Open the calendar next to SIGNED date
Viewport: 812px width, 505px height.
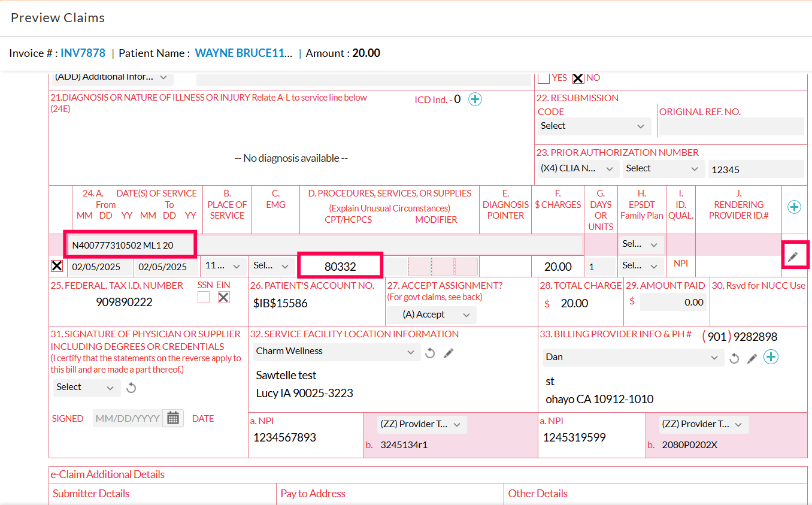coord(172,418)
